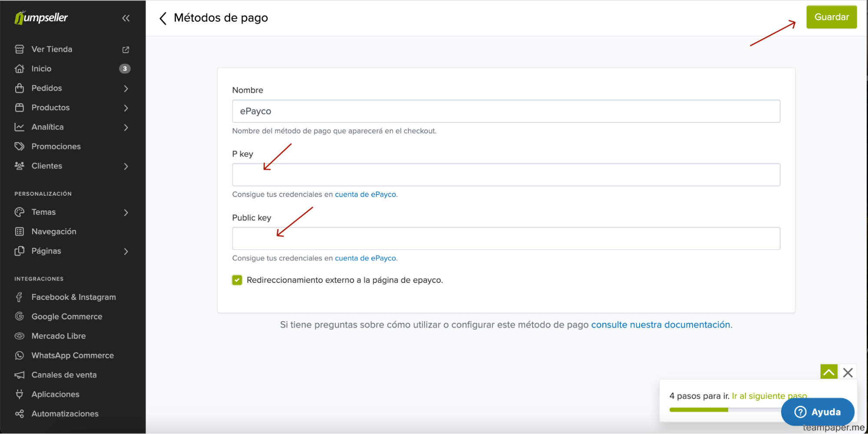
Task: Open the external link icon for Ver Tienda
Action: click(126, 49)
